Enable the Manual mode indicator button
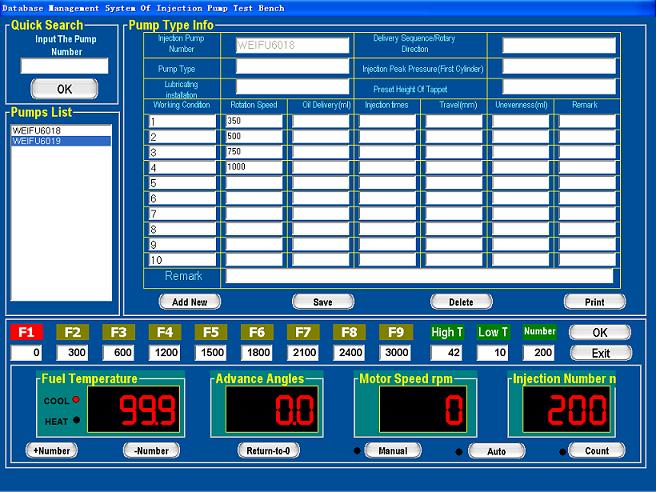The width and height of the screenshot is (656, 492). 393,450
